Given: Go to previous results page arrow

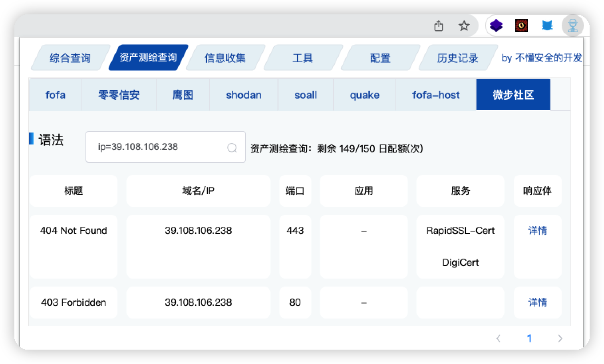Looking at the screenshot, I should click(499, 338).
